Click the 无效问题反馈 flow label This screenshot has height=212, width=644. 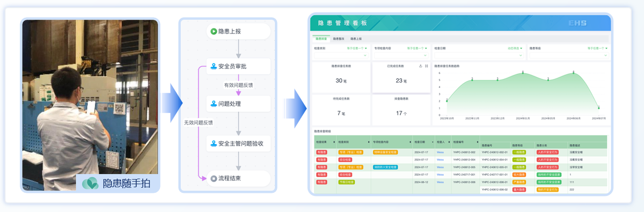(x=198, y=122)
